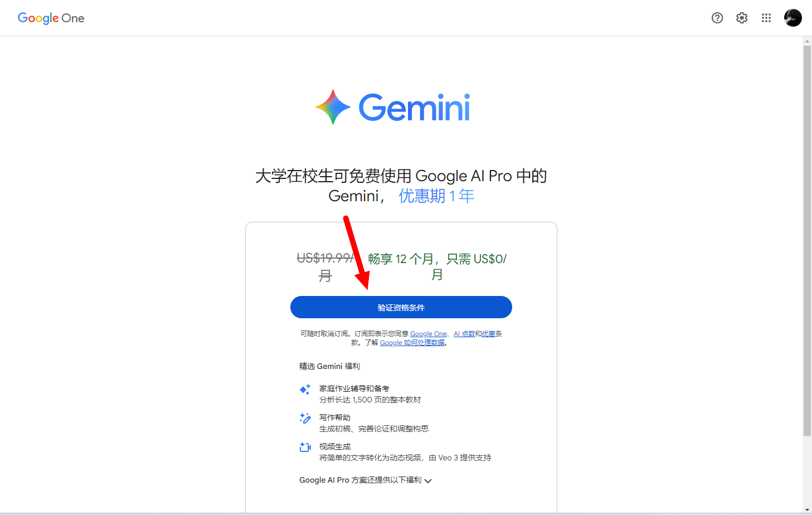This screenshot has height=515, width=812.
Task: Click the 写作帮助 benefit title
Action: (x=335, y=417)
